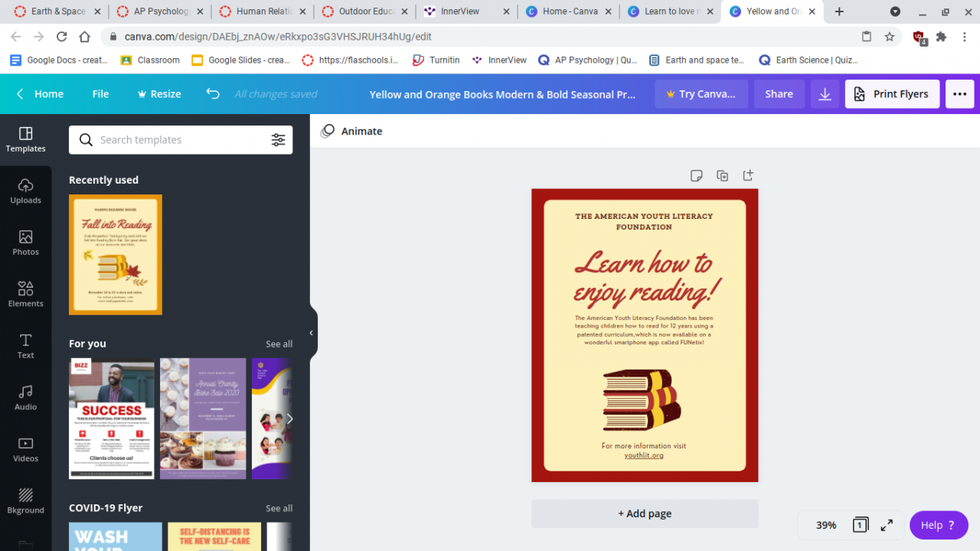Select the Annual Charity Bake Sale template
Image resolution: width=980 pixels, height=551 pixels.
coord(203,419)
